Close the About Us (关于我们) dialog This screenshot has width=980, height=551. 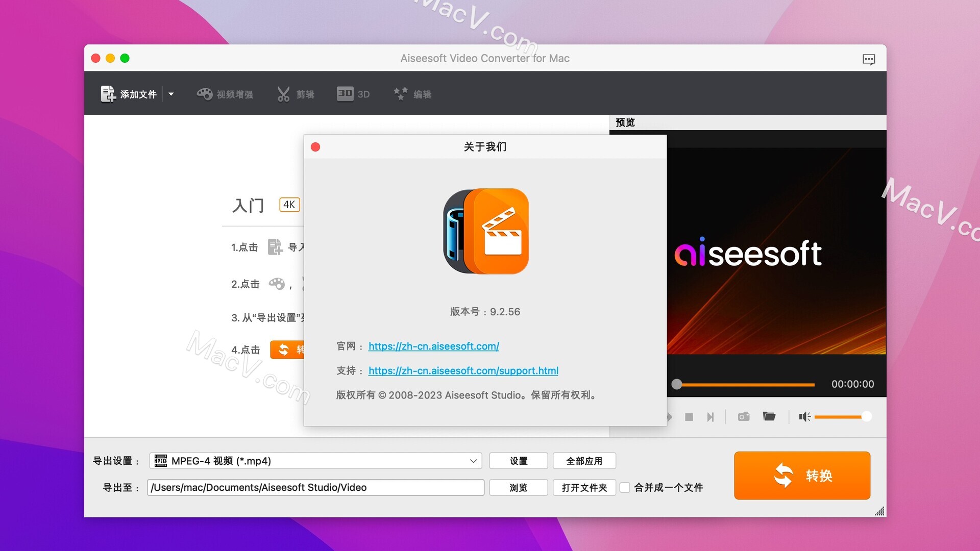(315, 147)
